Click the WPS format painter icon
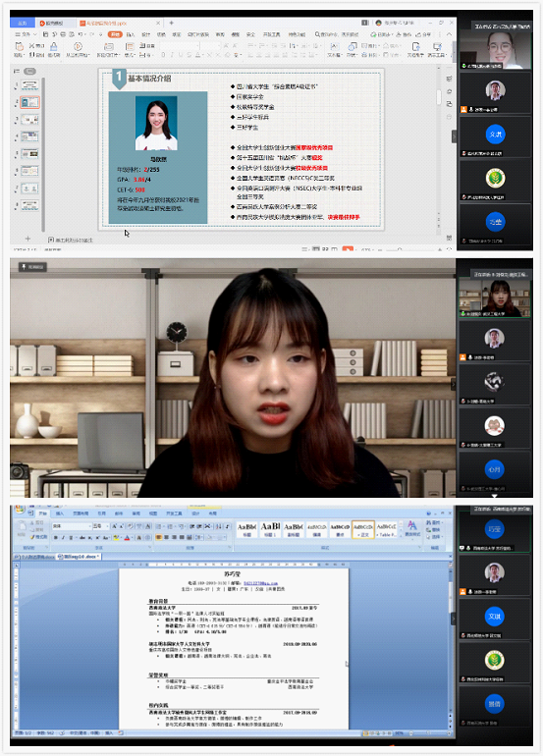This screenshot has height=756, width=543. [x=54, y=46]
